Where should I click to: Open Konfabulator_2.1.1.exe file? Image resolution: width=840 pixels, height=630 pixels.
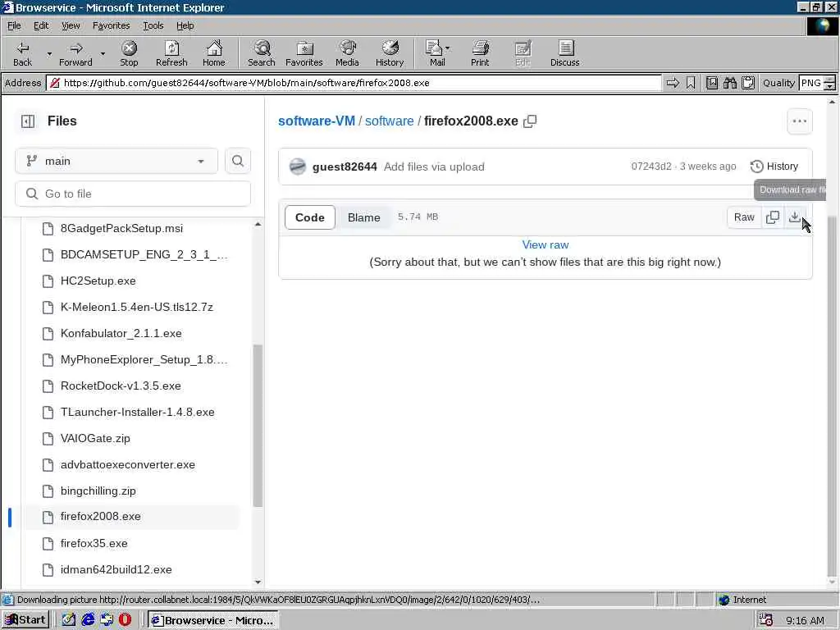point(121,333)
